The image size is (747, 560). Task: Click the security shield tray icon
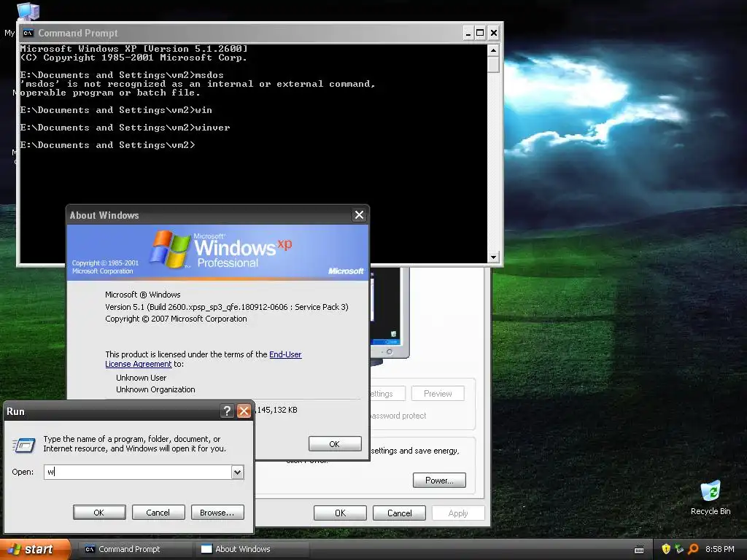[x=666, y=549]
